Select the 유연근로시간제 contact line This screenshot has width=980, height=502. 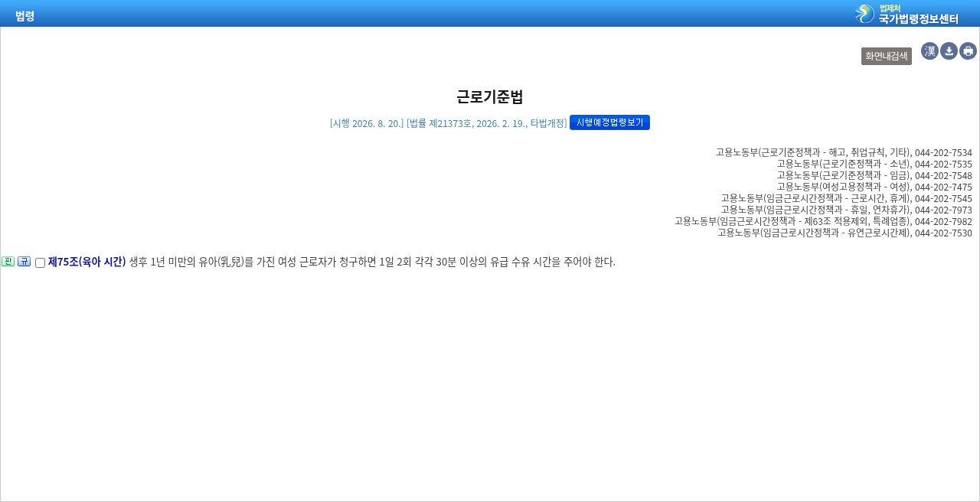pyautogui.click(x=844, y=233)
